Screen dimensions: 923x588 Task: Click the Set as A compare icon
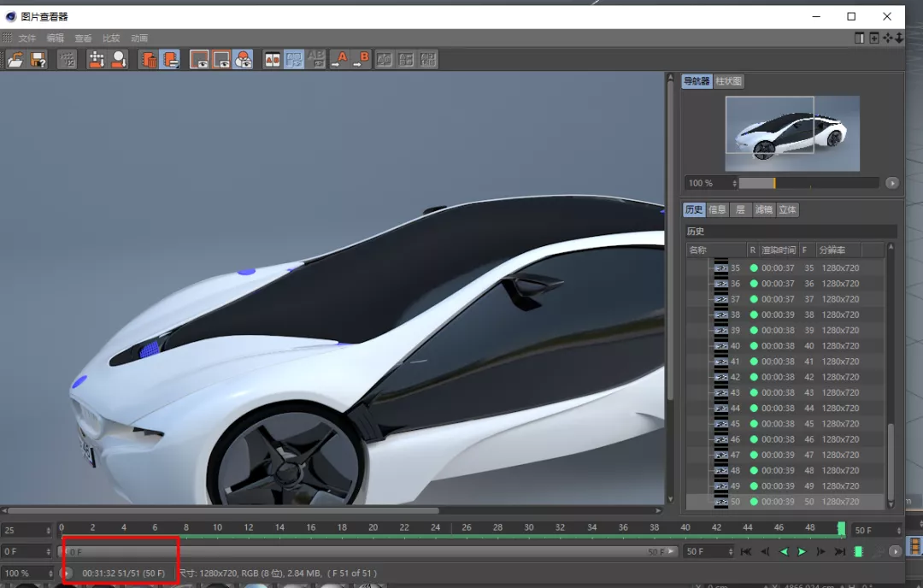point(339,59)
